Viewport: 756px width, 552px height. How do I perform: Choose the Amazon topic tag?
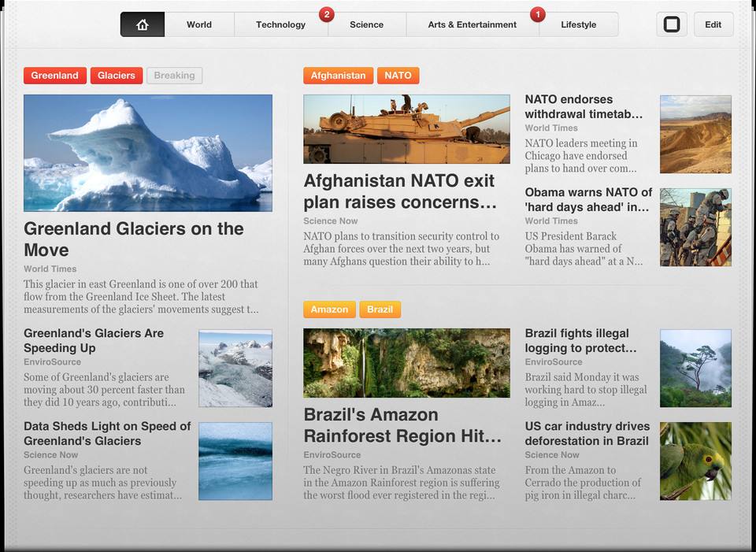pos(329,309)
